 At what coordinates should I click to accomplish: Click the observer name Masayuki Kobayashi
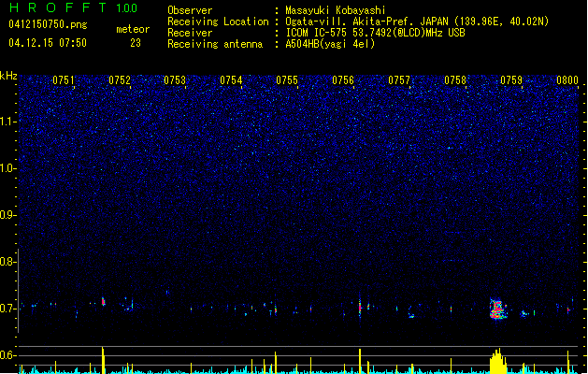(336, 10)
